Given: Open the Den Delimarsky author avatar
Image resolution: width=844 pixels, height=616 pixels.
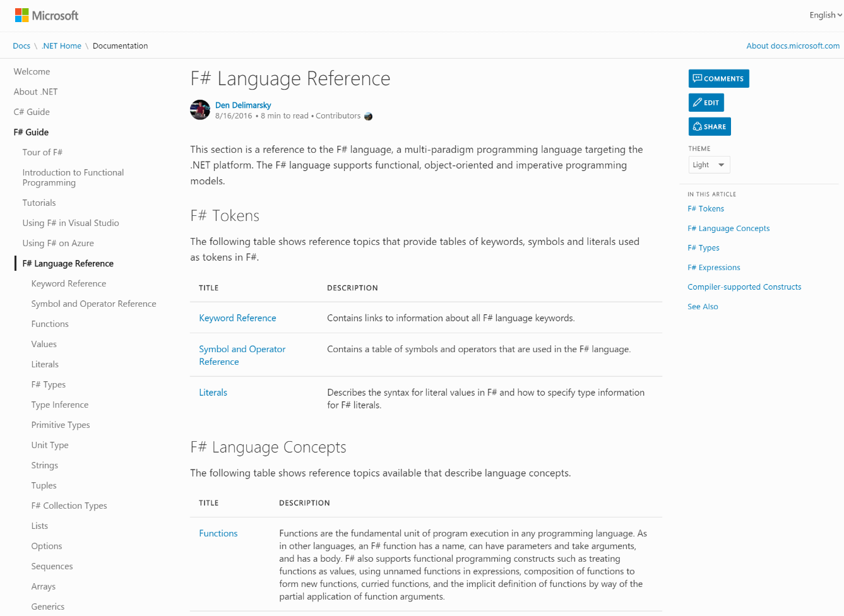Looking at the screenshot, I should (200, 110).
